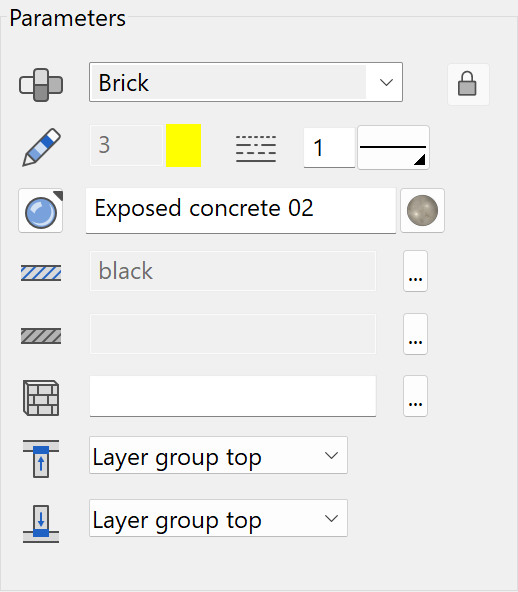The height and width of the screenshot is (592, 518).
Task: Click the Exposed concrete 02 text field
Action: tap(241, 210)
